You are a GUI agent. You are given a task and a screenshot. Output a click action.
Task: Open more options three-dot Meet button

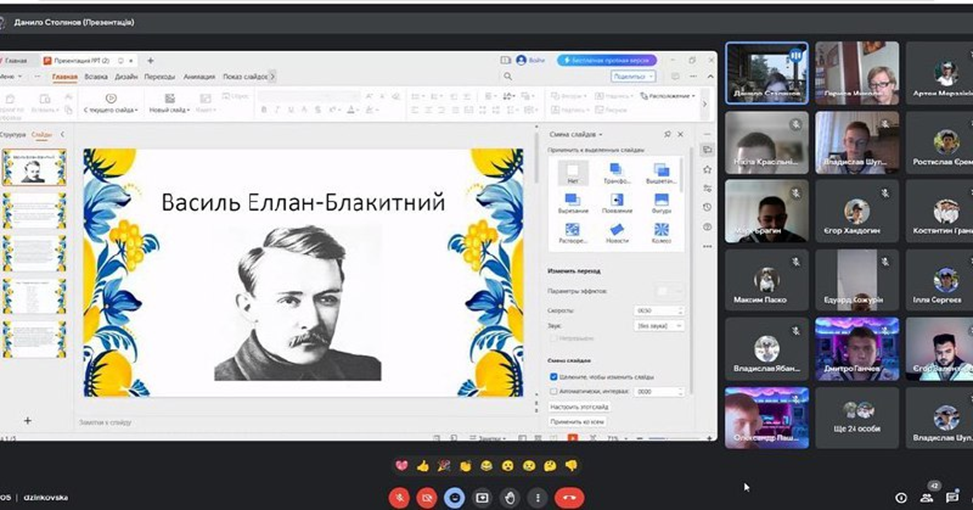(537, 498)
